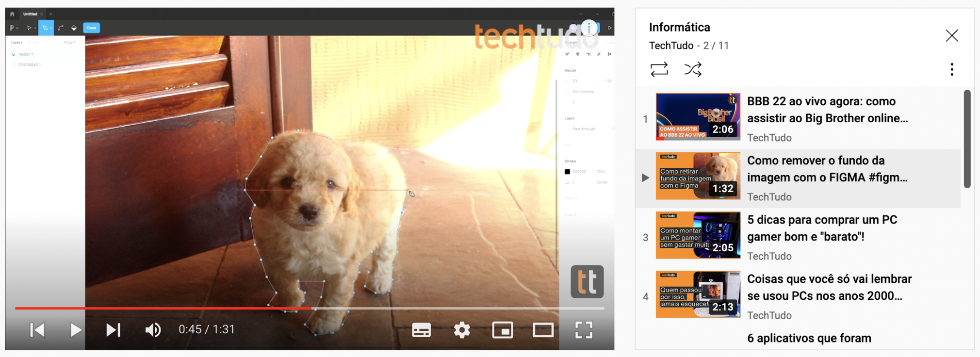Open TechTudo channel link in playlist header
Viewport: 980px width, 357px height.
671,46
